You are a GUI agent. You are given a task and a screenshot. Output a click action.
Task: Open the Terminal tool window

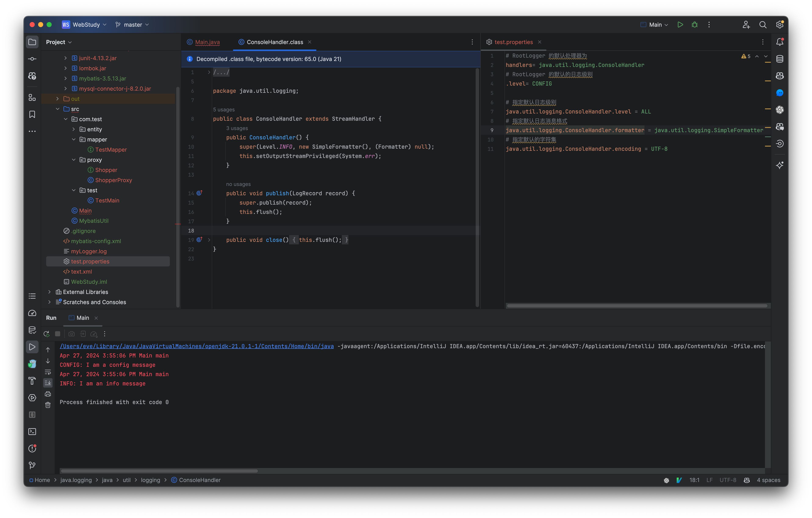[x=32, y=432]
